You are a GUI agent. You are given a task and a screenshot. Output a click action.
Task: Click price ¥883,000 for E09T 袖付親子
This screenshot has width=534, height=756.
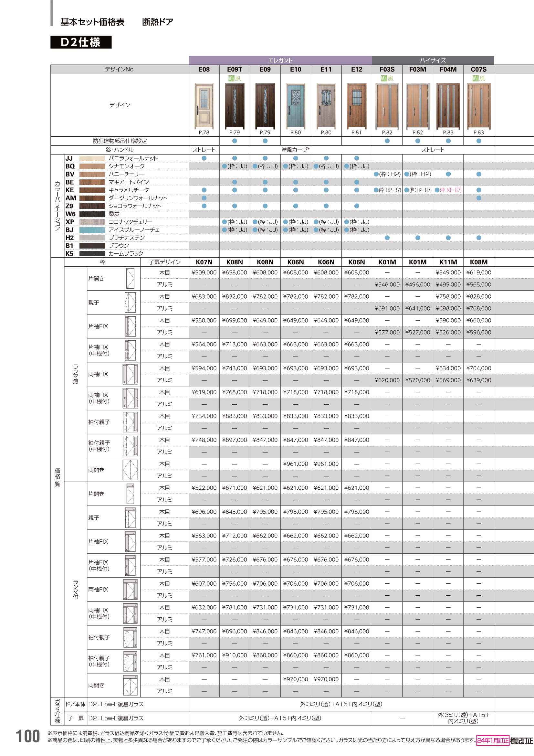click(x=235, y=416)
